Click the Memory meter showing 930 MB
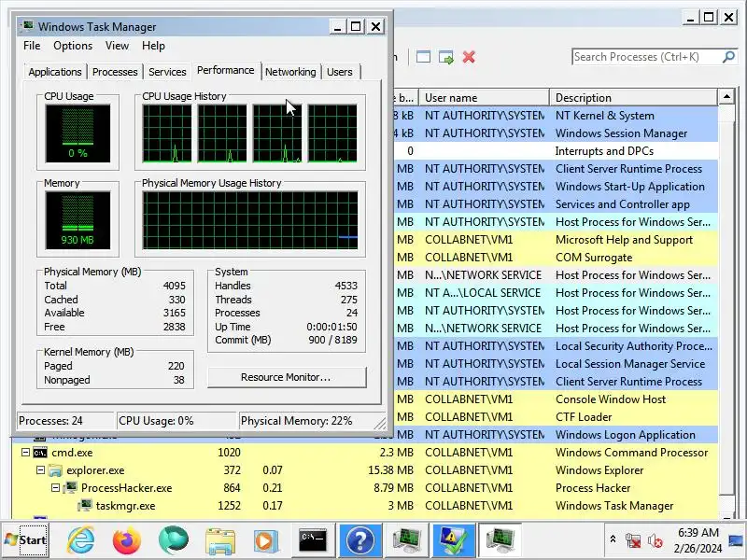 pos(78,220)
